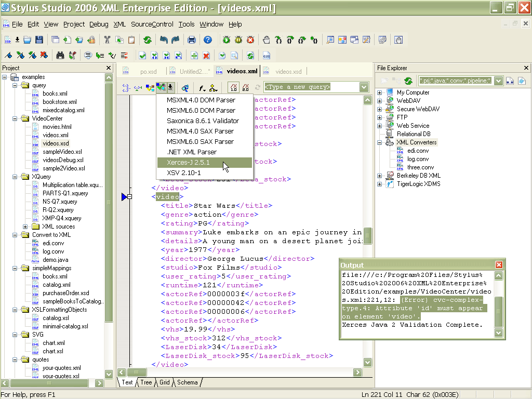
Task: Click the Reload green arrows icon in main toolbar
Action: tap(147, 39)
